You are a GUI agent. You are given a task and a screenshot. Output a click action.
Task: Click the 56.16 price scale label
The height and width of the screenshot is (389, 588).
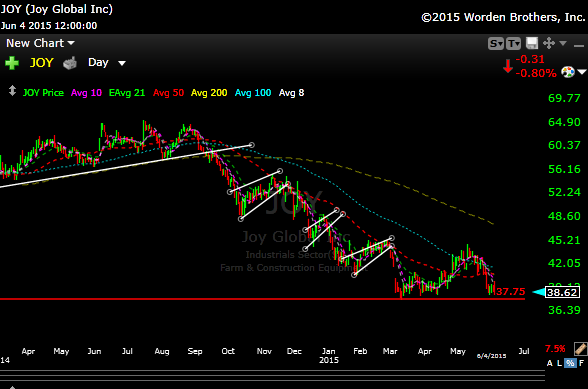pos(564,169)
